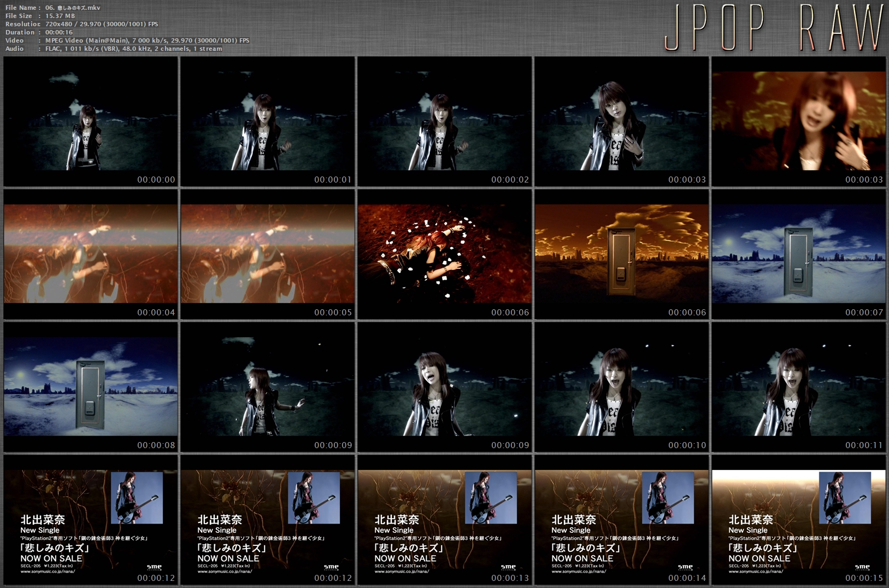The height and width of the screenshot is (588, 889).
Task: Select the thumbnail with timestamp 00:00:01
Action: point(268,121)
